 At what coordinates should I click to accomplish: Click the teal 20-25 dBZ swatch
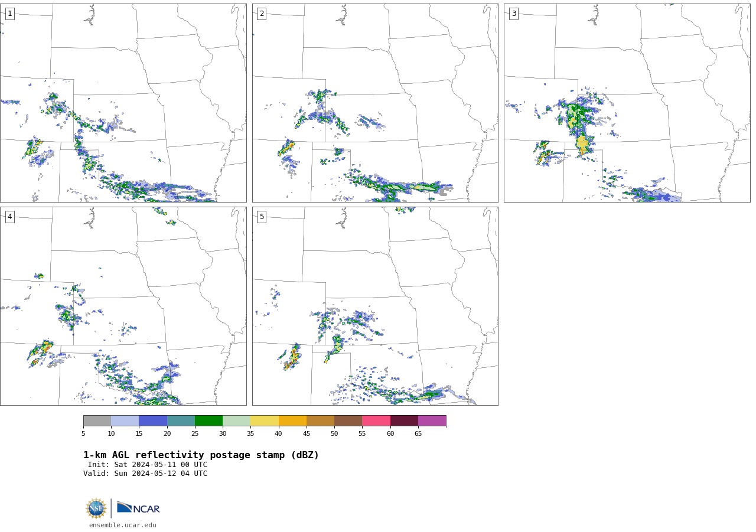coord(181,421)
